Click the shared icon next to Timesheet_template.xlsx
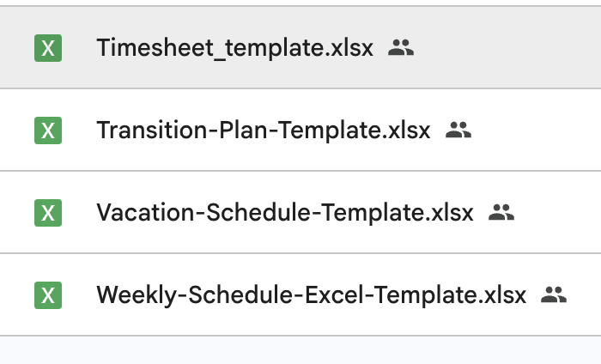The width and height of the screenshot is (601, 364). 401,48
